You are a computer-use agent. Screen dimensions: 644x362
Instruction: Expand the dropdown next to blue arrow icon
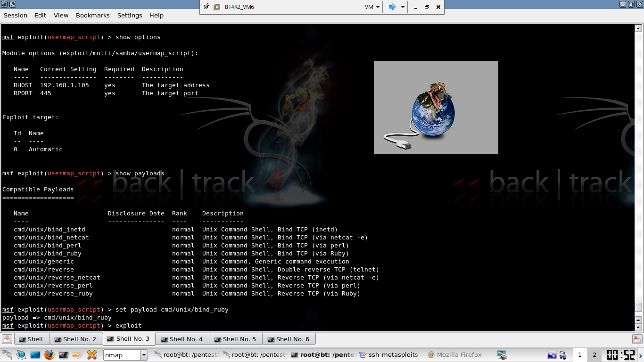click(x=403, y=7)
